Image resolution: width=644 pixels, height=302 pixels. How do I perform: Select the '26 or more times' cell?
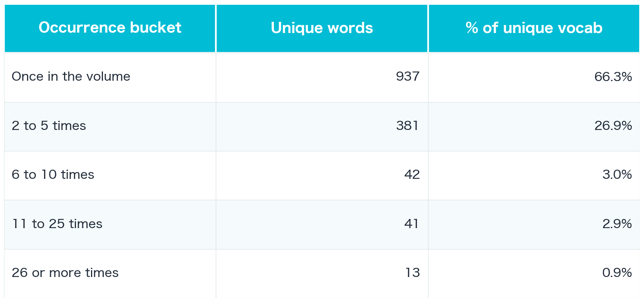tap(65, 273)
